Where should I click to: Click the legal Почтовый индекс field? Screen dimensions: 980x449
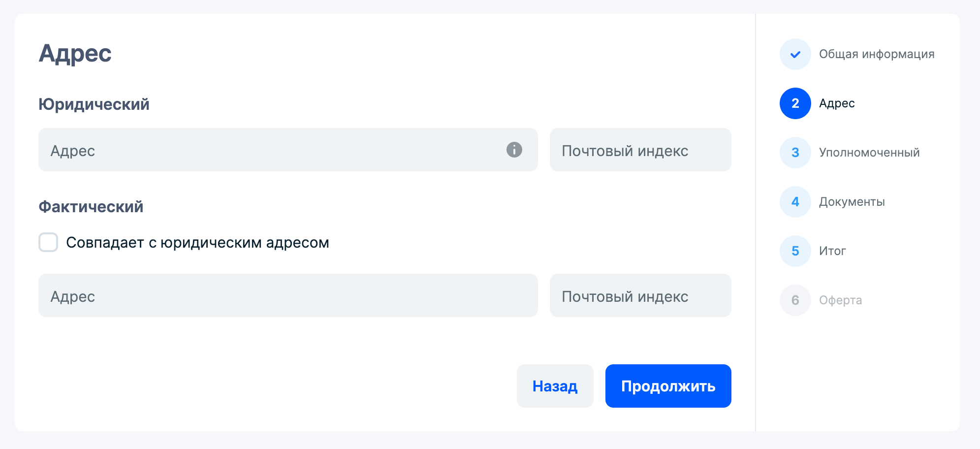[x=640, y=150]
